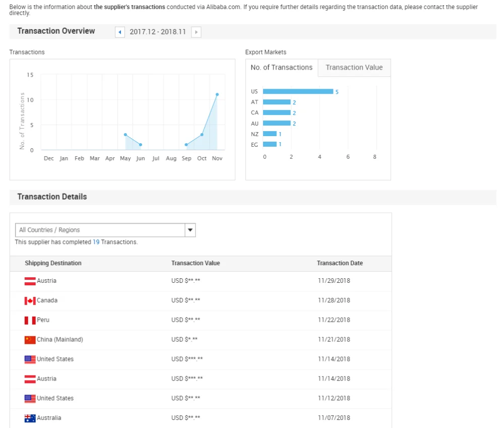
Task: Click the United States flag dated 11/12/2018
Action: pyautogui.click(x=30, y=398)
